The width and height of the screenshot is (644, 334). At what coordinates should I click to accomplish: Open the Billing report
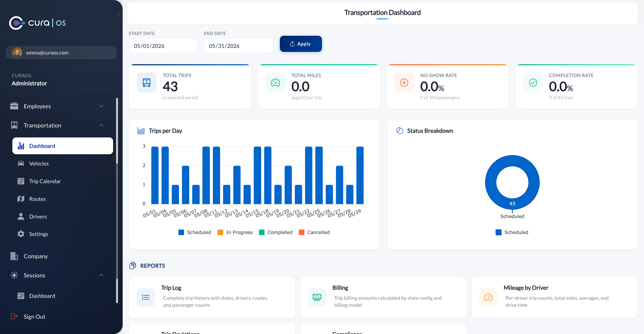(383, 297)
